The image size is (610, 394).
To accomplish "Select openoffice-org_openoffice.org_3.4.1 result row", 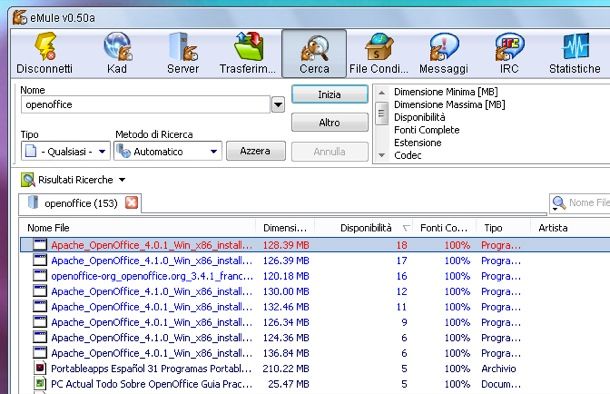I will click(315, 276).
